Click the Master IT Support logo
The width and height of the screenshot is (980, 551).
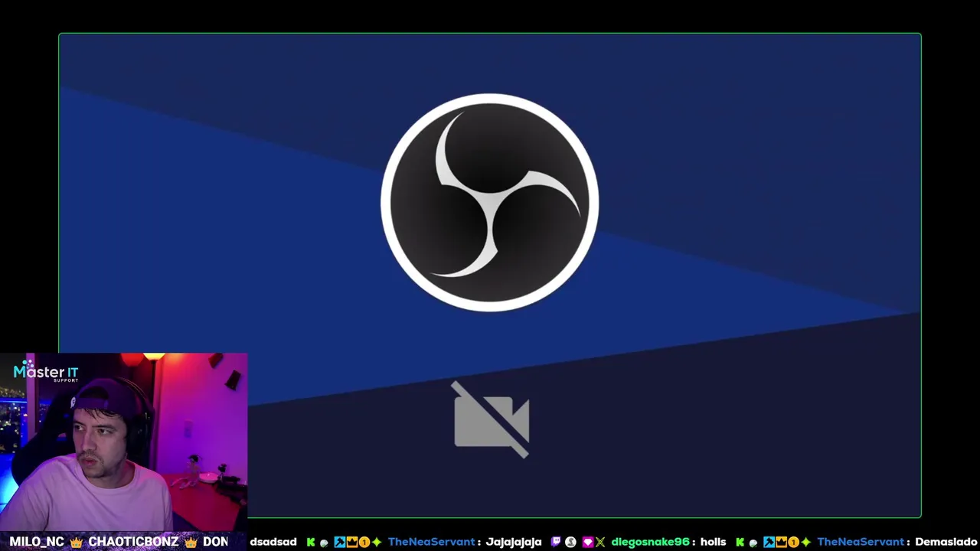coord(46,372)
